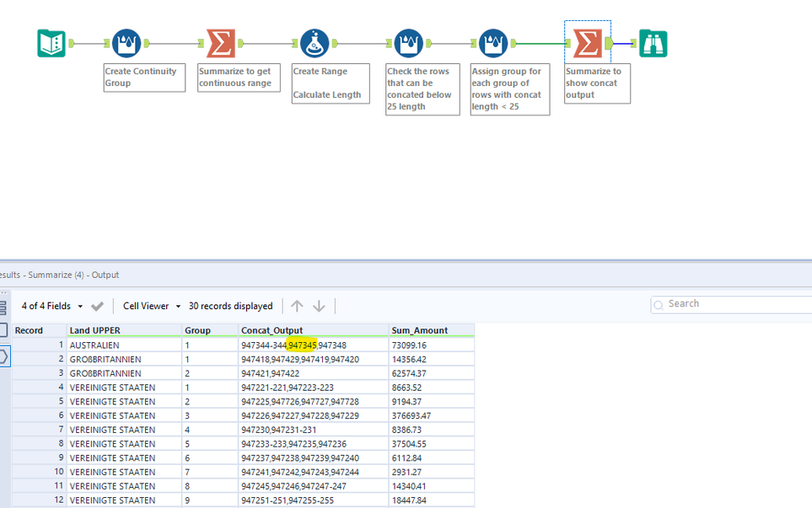
Task: Click the Browse binoculars tool
Action: (653, 43)
